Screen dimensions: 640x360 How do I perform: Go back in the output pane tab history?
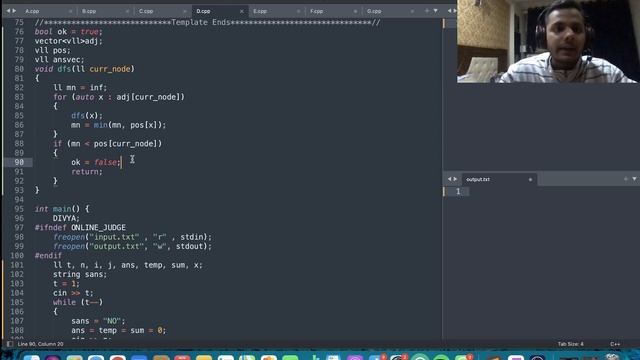[449, 179]
